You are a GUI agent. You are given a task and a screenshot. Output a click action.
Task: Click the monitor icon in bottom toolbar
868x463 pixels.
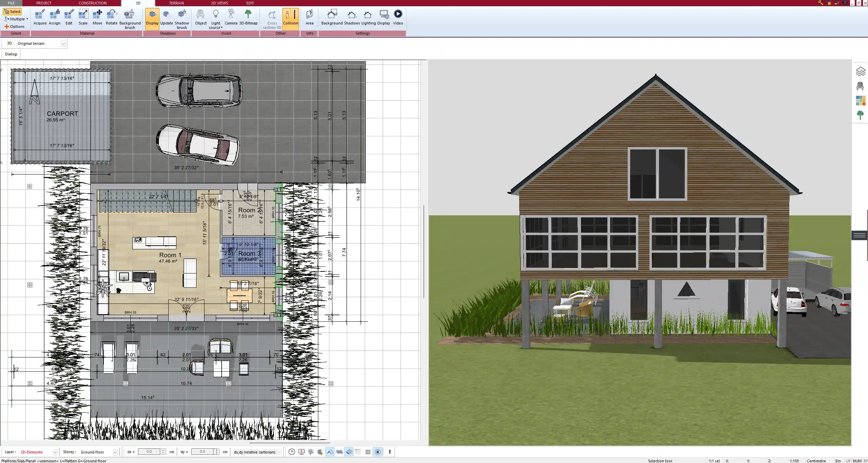(301, 452)
